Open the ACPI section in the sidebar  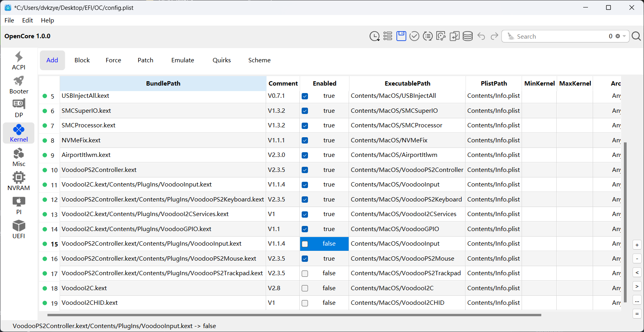click(x=19, y=60)
